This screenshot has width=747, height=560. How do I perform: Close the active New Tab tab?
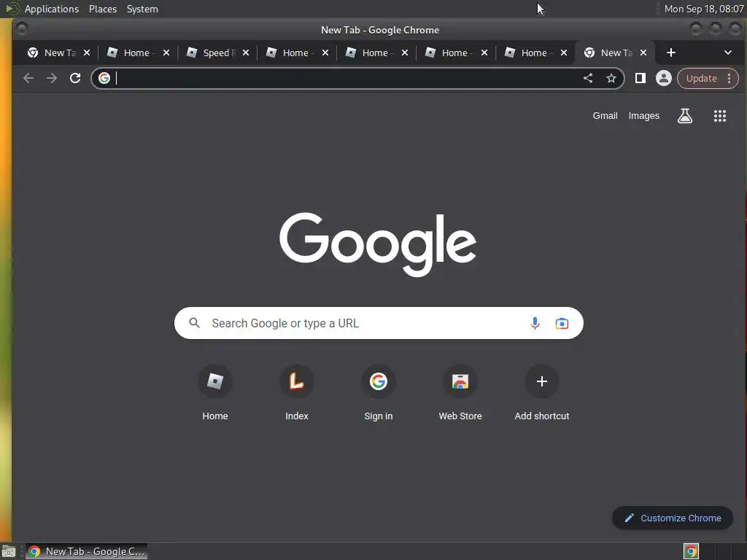[643, 52]
